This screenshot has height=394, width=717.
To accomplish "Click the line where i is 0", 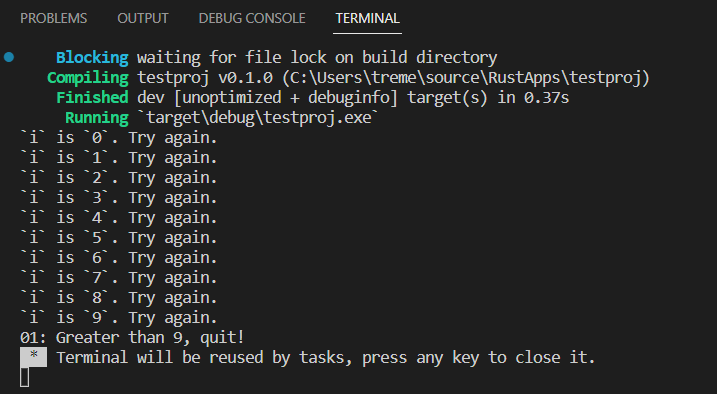I will [118, 138].
